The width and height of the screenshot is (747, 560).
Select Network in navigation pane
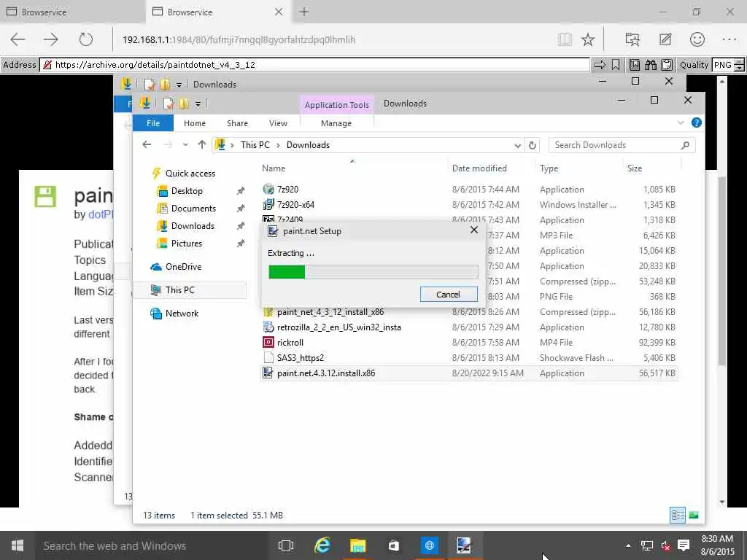coord(182,314)
